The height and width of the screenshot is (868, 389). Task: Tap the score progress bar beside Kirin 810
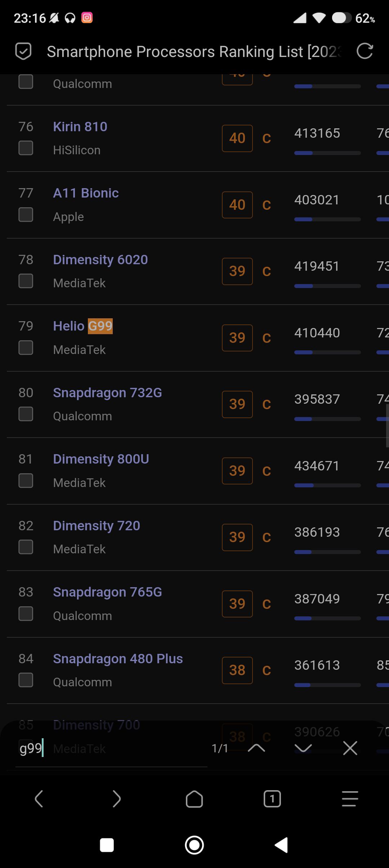(327, 153)
